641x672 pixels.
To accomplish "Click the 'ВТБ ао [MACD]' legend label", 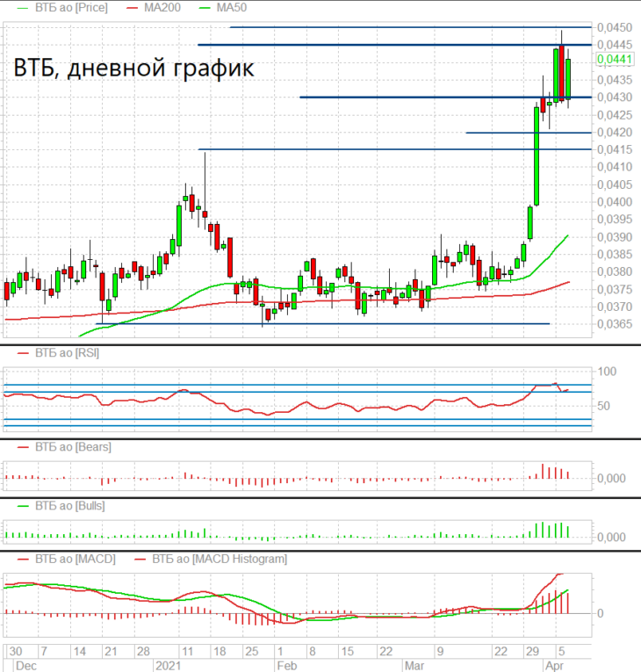I will pyautogui.click(x=76, y=559).
